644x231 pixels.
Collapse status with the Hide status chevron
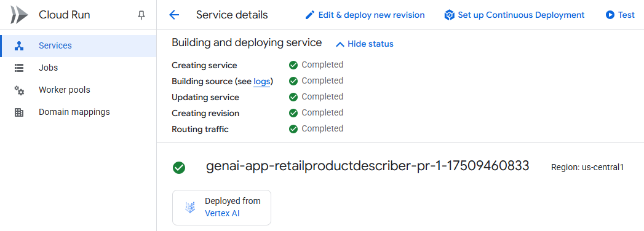(340, 44)
